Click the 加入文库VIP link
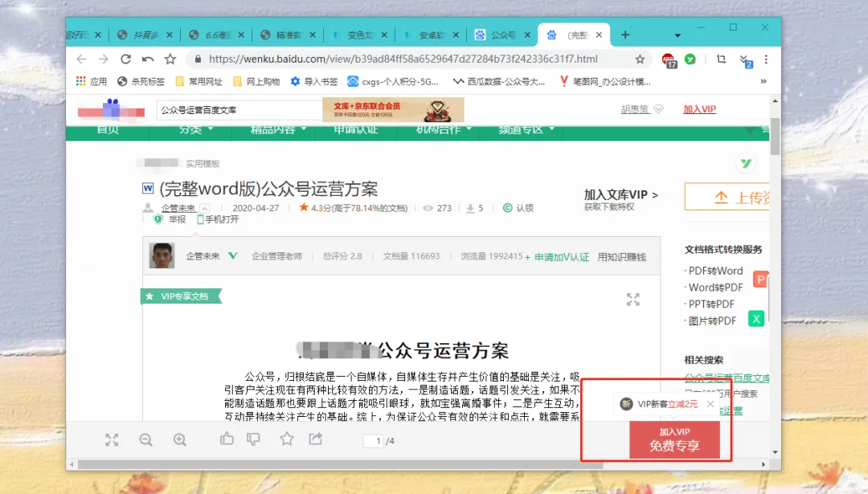Screen dimensions: 868x494 (x=620, y=194)
